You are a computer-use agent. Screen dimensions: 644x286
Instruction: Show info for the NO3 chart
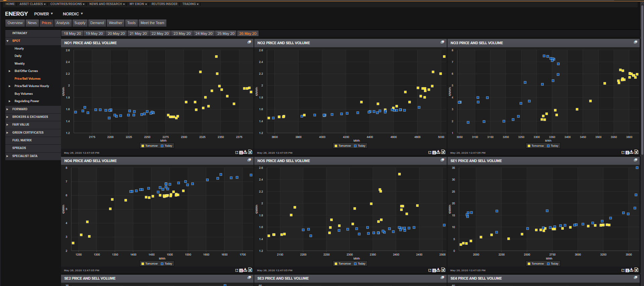627,152
